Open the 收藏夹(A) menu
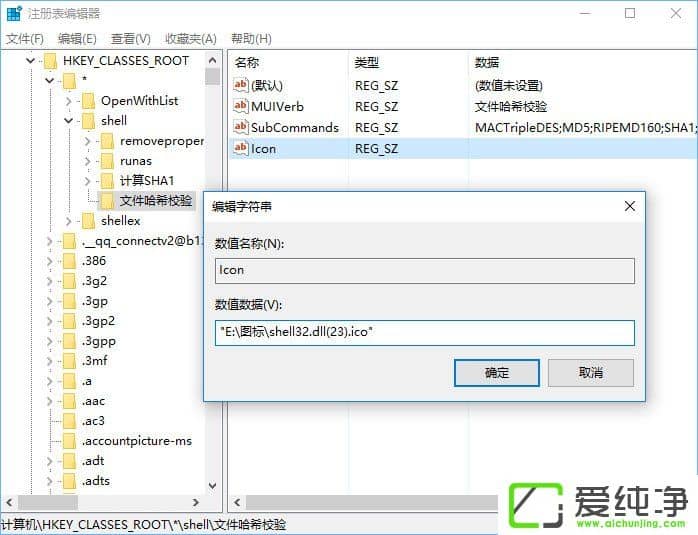This screenshot has height=535, width=698. (x=191, y=39)
